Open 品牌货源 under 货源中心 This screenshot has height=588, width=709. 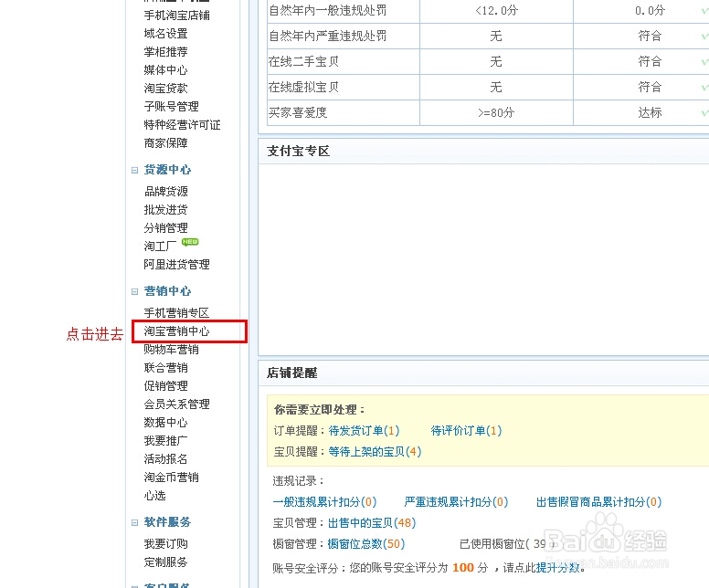tap(165, 192)
